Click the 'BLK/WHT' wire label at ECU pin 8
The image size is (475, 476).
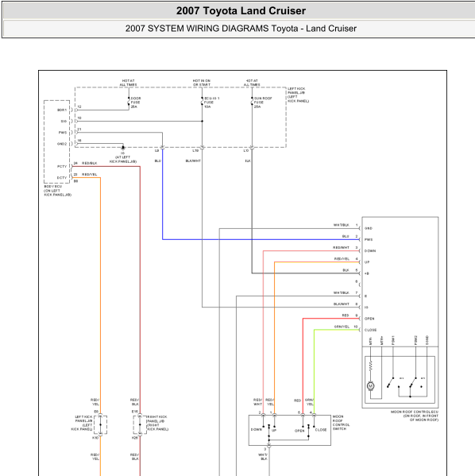(x=342, y=304)
